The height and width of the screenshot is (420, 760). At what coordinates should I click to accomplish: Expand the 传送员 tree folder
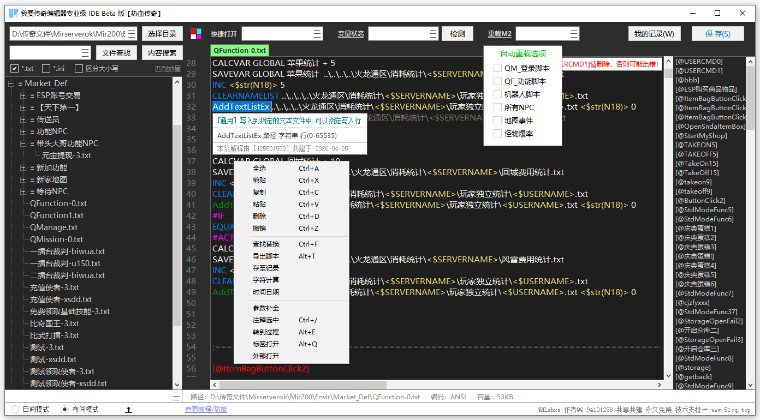pyautogui.click(x=22, y=120)
